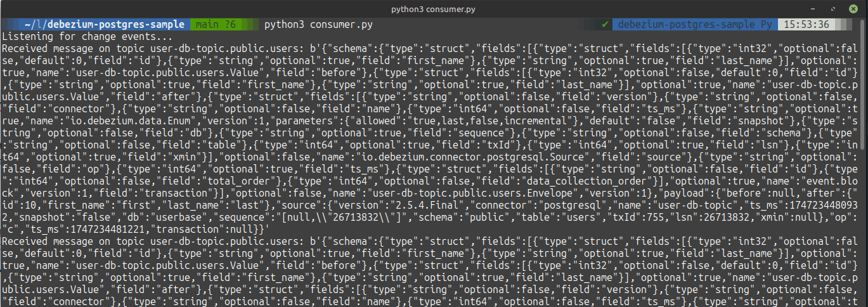The height and width of the screenshot is (307, 868).
Task: Click the debezium-postgres-sample Py virtualenv segment
Action: [x=695, y=25]
